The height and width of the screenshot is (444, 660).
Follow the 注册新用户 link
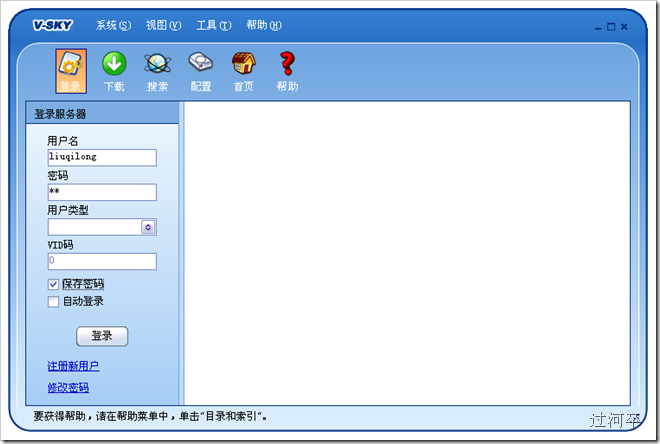click(73, 366)
